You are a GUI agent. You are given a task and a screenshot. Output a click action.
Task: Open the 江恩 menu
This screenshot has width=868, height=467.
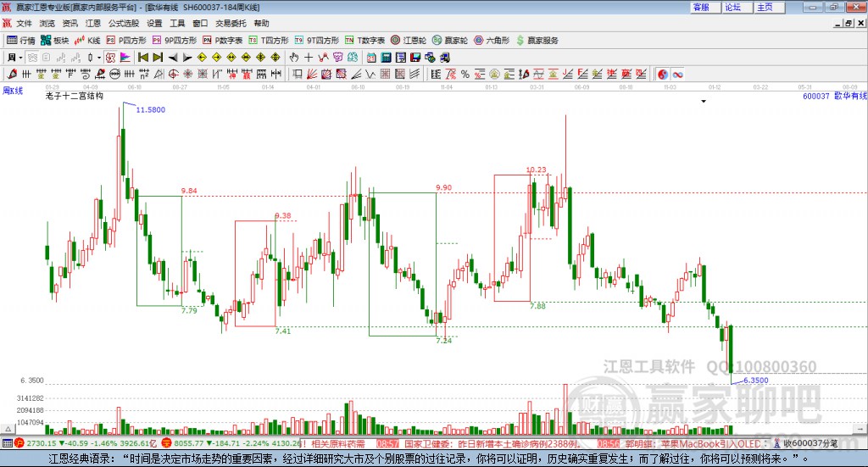tap(93, 23)
